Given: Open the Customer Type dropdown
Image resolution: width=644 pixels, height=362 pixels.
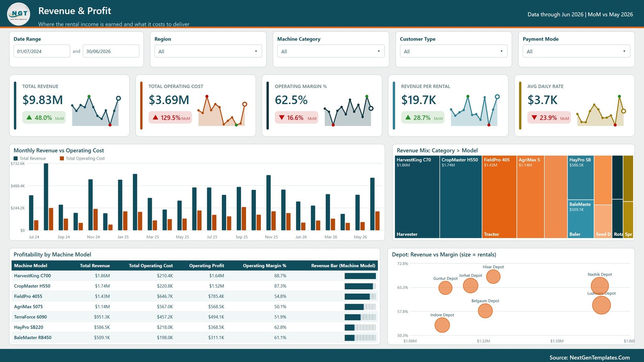Looking at the screenshot, I should click(x=454, y=51).
